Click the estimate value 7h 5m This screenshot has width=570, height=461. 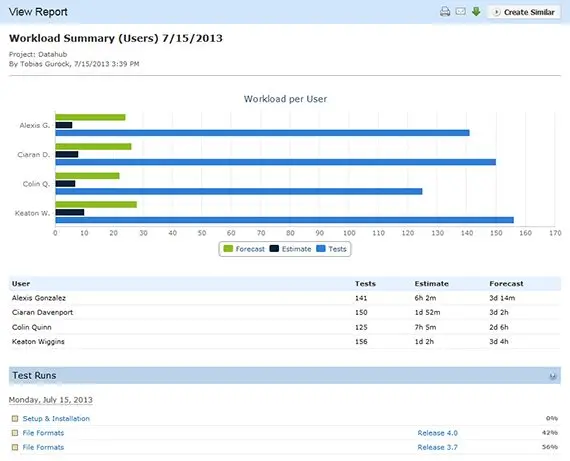[x=425, y=327]
